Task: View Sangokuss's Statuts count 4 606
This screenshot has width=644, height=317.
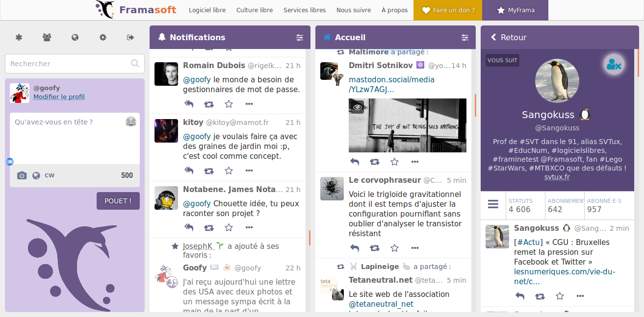Action: [x=525, y=205]
